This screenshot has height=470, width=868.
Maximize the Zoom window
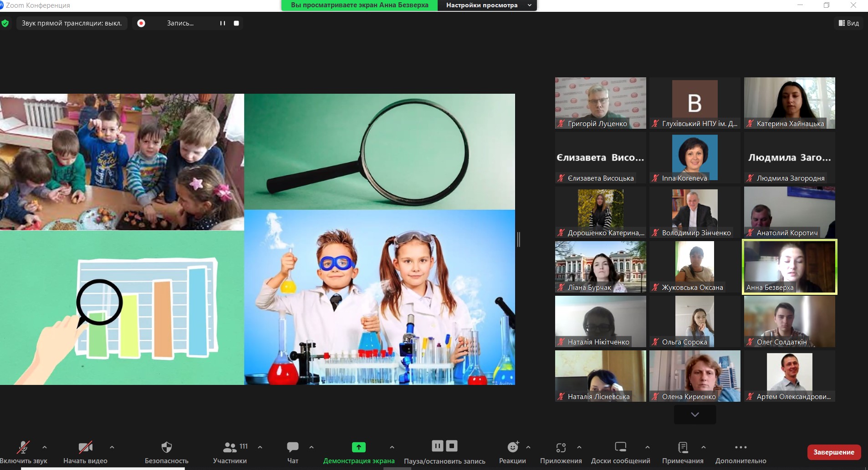point(827,5)
